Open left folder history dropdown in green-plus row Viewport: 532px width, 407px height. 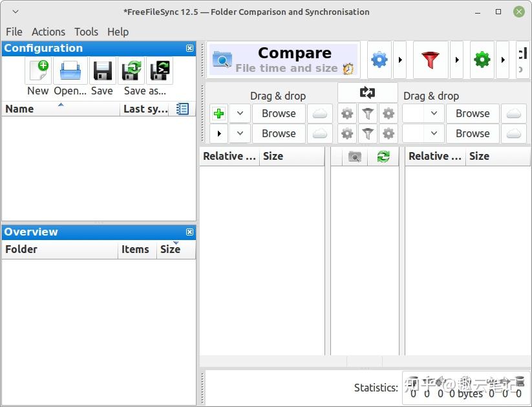click(240, 113)
